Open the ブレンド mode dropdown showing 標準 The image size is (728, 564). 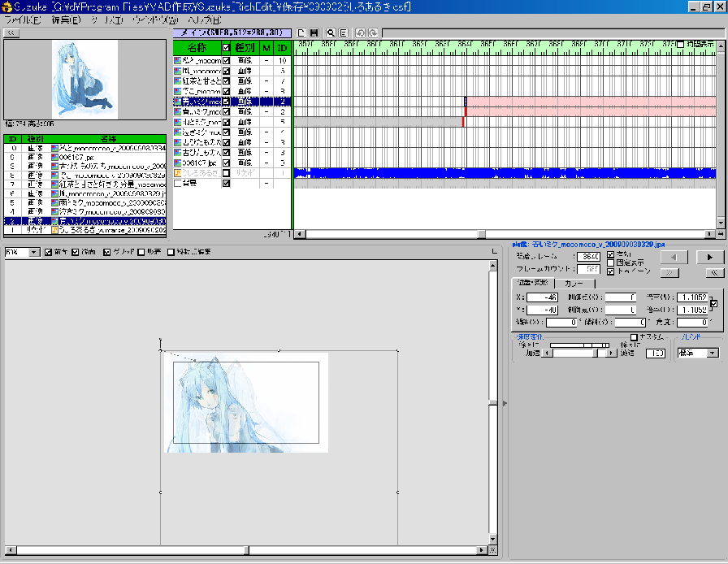[713, 353]
